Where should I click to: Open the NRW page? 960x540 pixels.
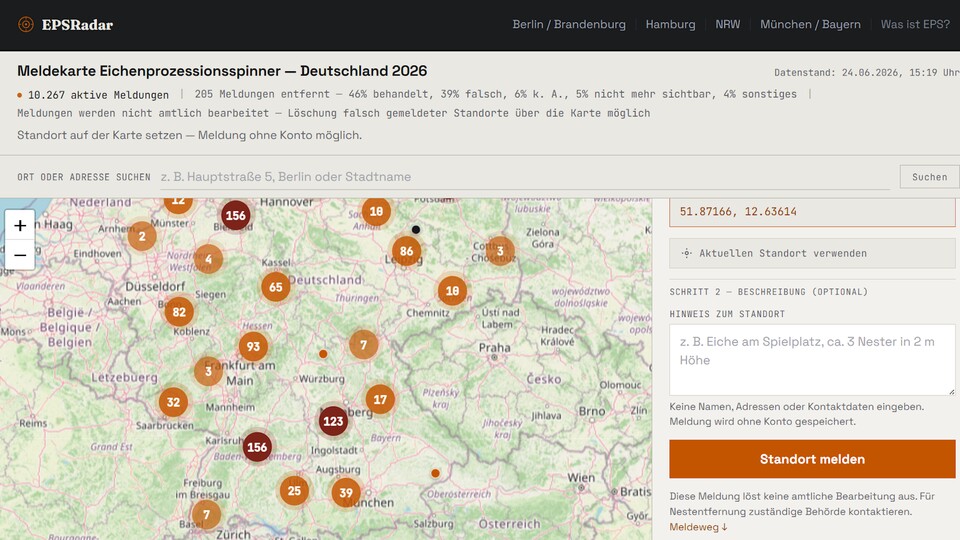tap(727, 24)
